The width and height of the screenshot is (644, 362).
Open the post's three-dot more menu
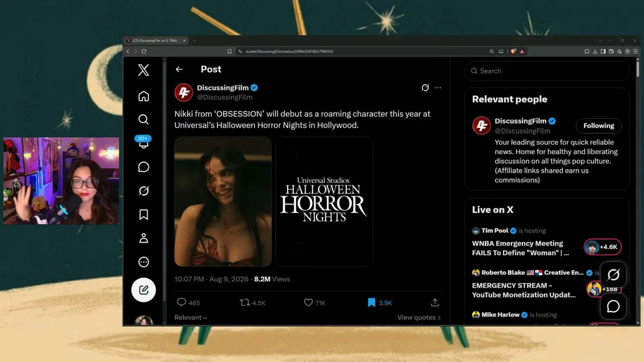point(438,87)
